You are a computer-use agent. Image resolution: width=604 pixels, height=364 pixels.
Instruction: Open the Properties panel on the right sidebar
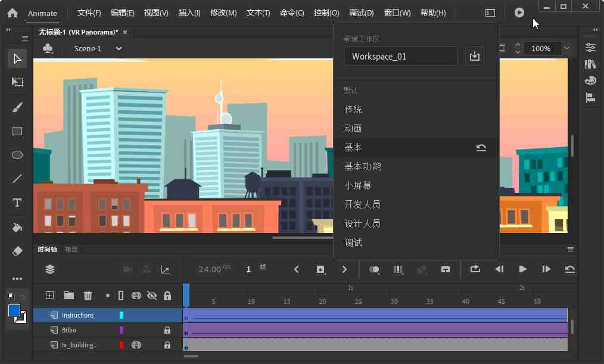point(590,48)
